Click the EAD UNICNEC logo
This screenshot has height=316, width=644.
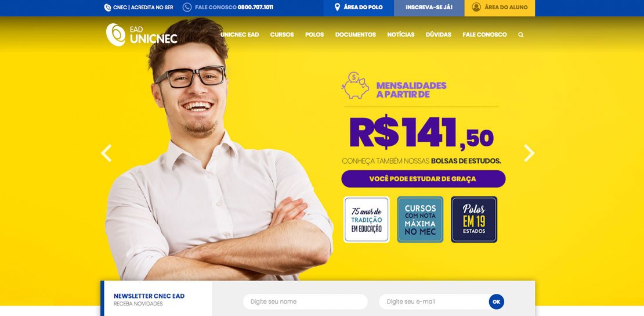pos(142,35)
